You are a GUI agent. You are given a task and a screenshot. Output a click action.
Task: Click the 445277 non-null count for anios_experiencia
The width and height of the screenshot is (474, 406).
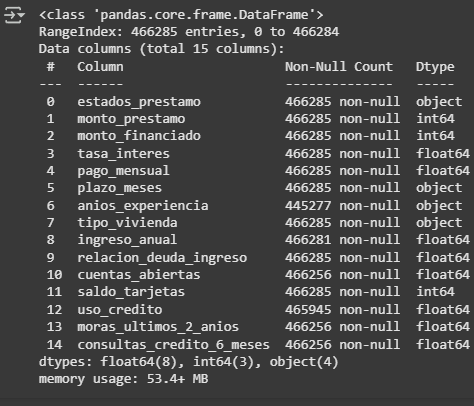(x=342, y=206)
